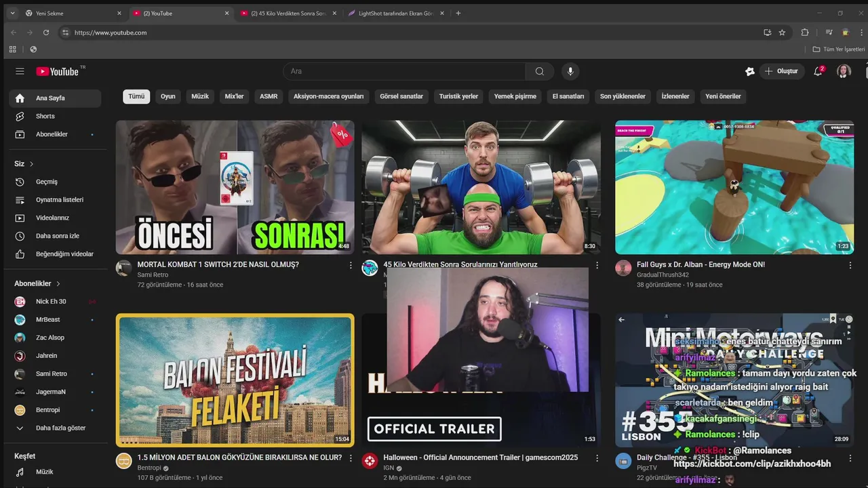Select the Oyun filter chip
Image resolution: width=868 pixels, height=488 pixels.
pyautogui.click(x=168, y=96)
